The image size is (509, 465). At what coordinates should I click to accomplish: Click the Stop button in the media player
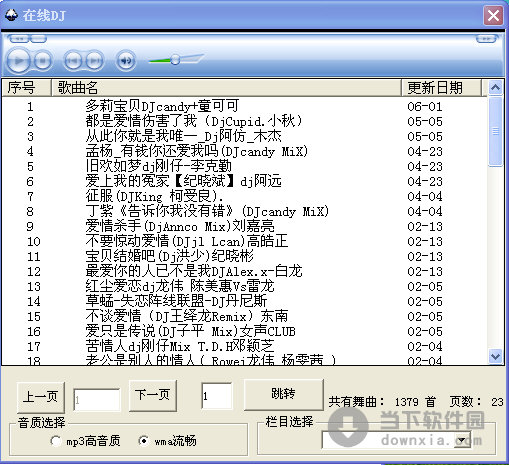pos(43,61)
